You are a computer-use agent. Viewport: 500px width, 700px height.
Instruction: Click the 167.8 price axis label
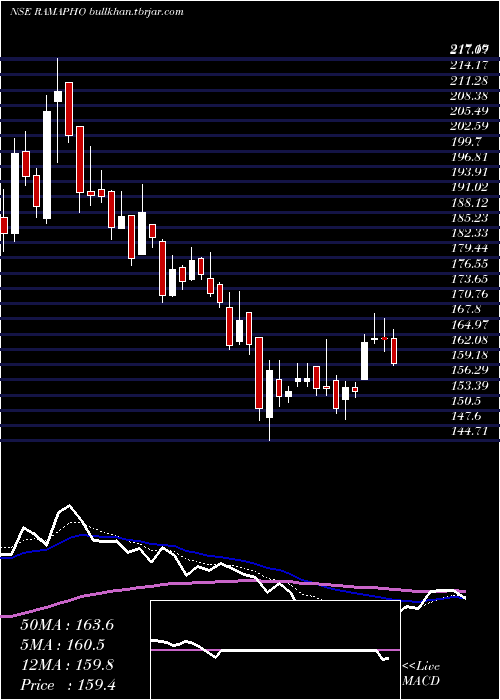point(466,309)
